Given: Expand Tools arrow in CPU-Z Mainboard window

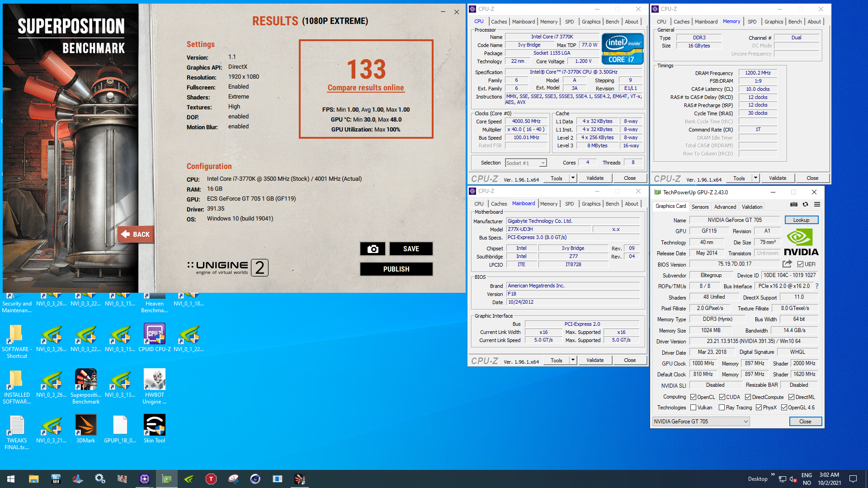Looking at the screenshot, I should pyautogui.click(x=573, y=360).
